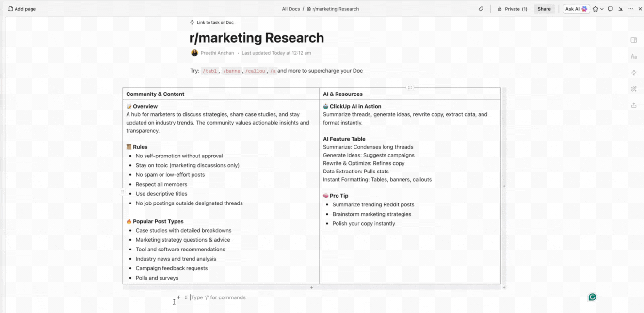The image size is (644, 313).
Task: Select the r/marketing Research breadcrumb
Action: [336, 9]
